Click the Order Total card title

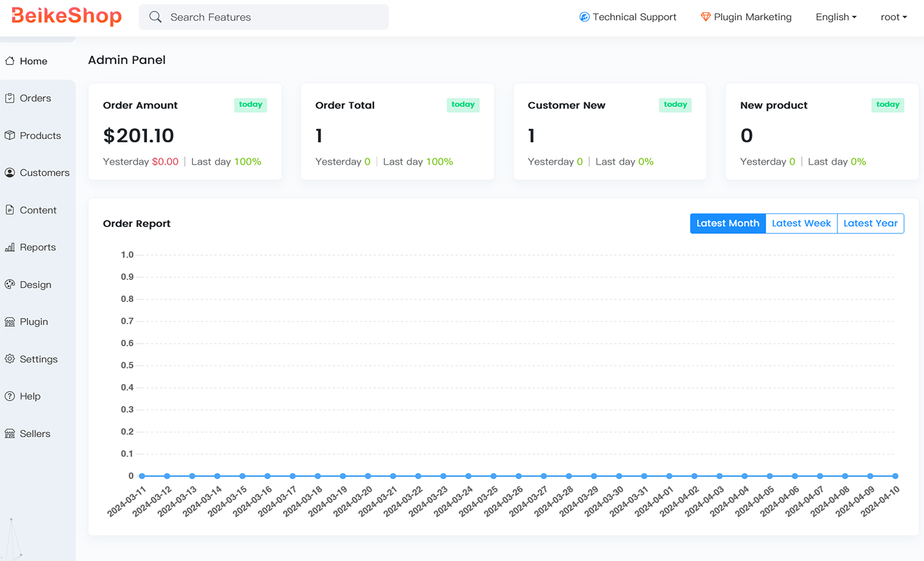tap(345, 105)
